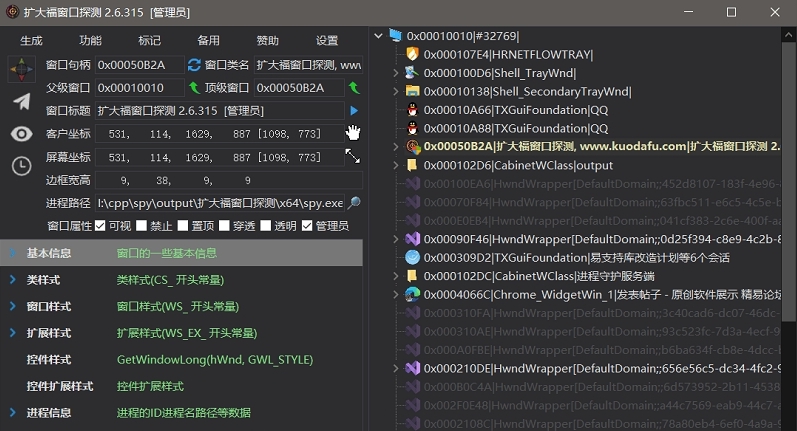Click magnifier icon beside process path
797x431 pixels.
(x=354, y=203)
